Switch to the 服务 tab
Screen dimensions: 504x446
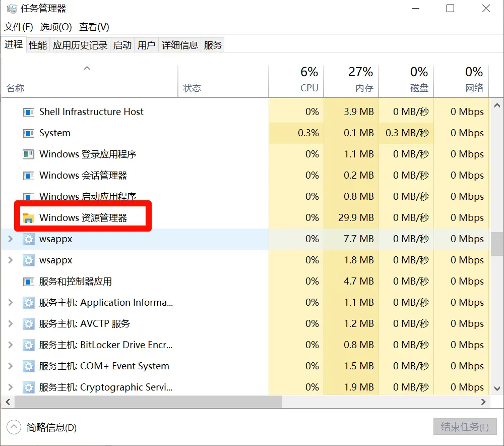213,45
